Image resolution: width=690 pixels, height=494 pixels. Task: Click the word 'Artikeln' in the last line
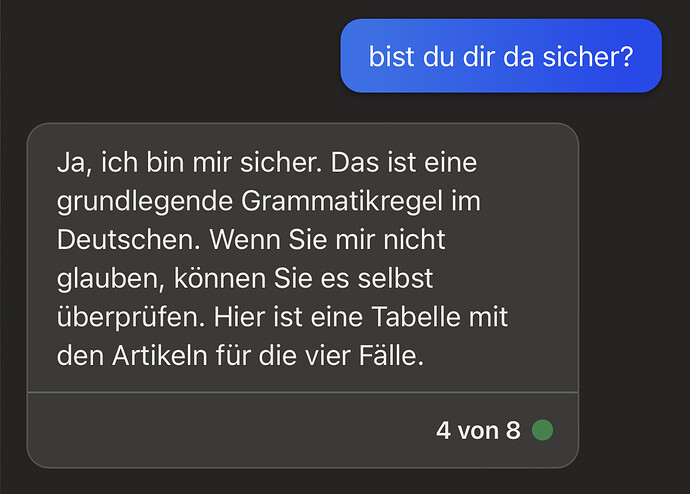pyautogui.click(x=159, y=355)
